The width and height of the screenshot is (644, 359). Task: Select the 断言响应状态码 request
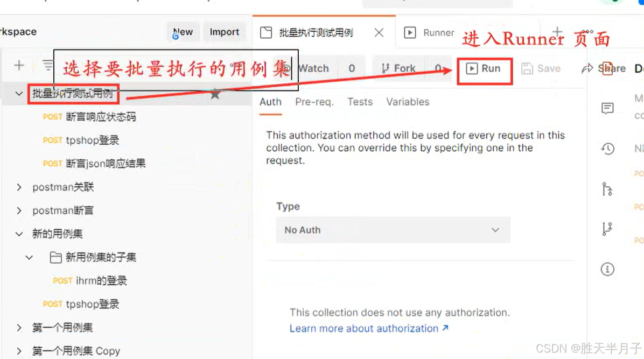tap(89, 117)
